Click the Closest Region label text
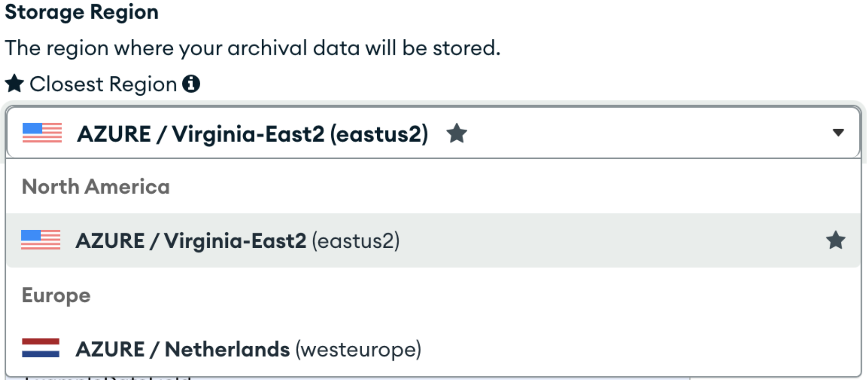Screen dimensions: 868x380 click(103, 84)
